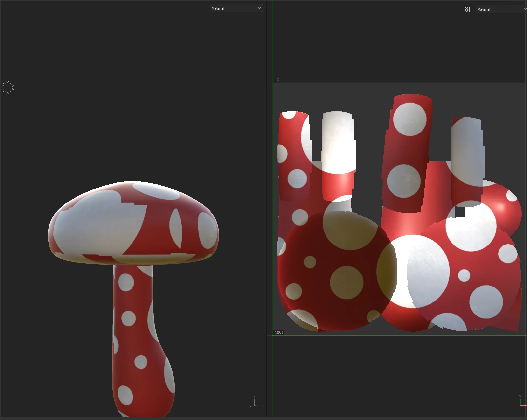The image size is (527, 420).
Task: Click the 1011 UV tile label
Action: 279,80
